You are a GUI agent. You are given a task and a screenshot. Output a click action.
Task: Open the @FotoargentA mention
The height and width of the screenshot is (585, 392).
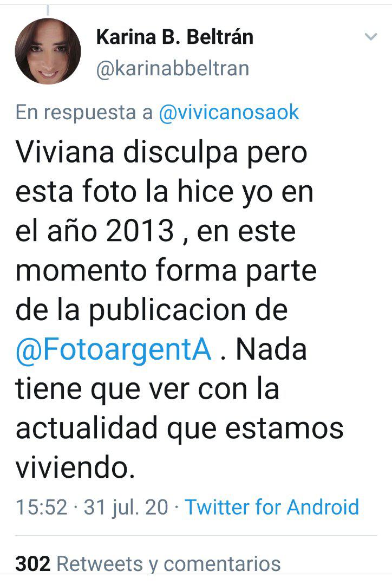[113, 349]
